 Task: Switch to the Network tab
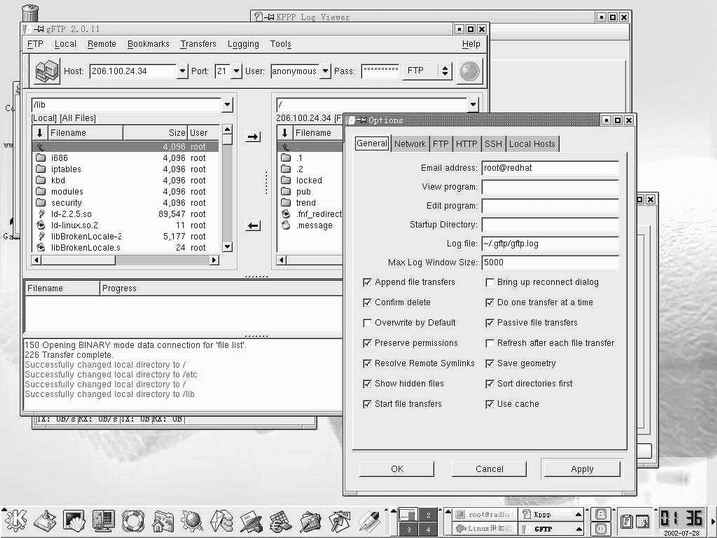coord(409,144)
